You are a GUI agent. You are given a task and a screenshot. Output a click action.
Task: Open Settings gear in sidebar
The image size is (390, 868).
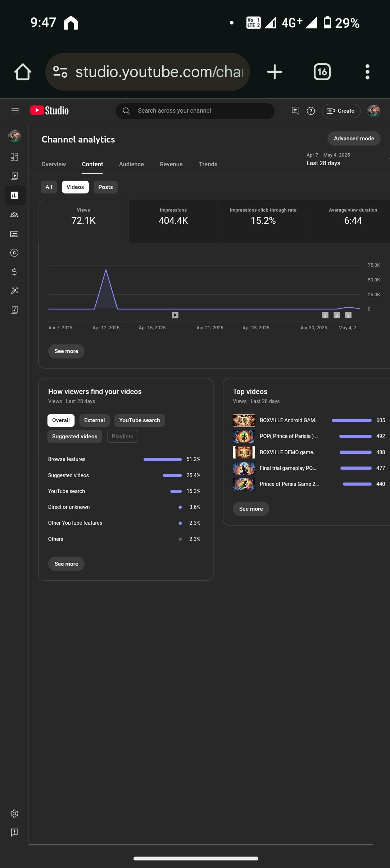click(14, 813)
